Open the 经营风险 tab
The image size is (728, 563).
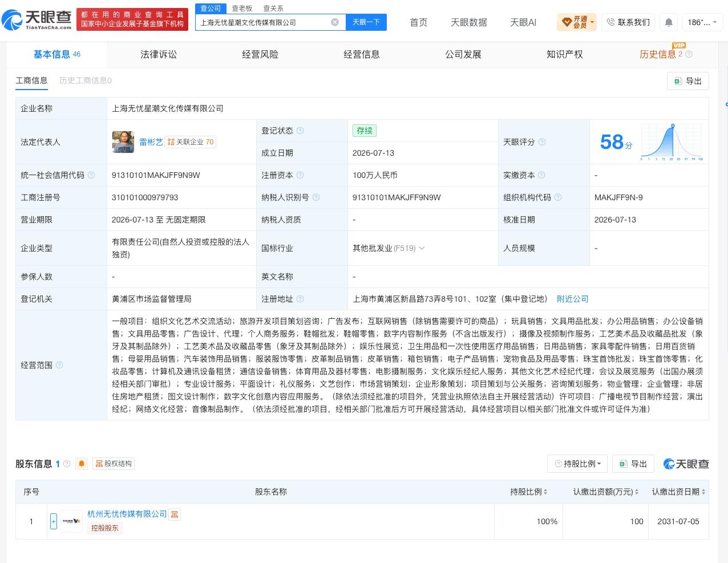[260, 54]
